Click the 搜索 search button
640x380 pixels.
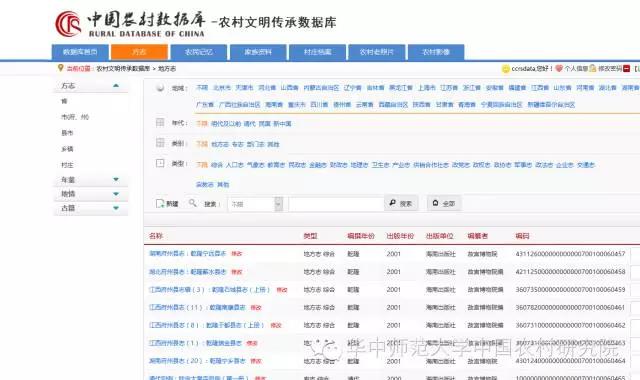pyautogui.click(x=401, y=203)
